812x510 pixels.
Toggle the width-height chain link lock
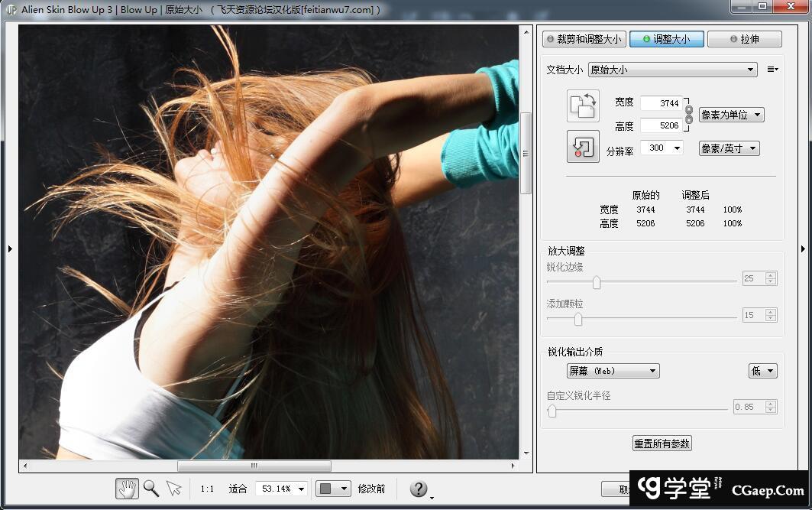(x=689, y=114)
